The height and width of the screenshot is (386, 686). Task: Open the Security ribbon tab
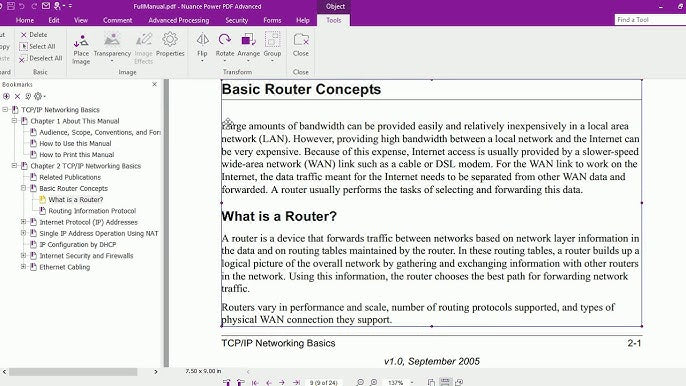[x=237, y=20]
